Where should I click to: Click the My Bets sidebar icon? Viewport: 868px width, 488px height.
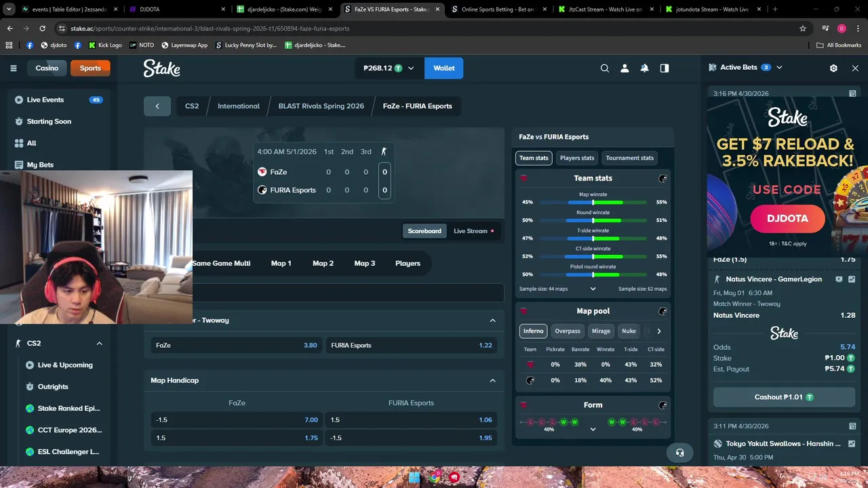(19, 165)
